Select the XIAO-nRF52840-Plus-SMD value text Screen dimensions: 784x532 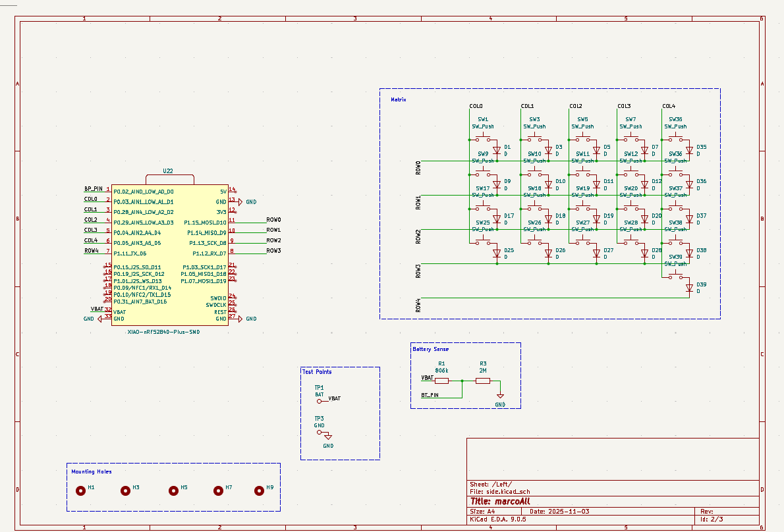(163, 332)
